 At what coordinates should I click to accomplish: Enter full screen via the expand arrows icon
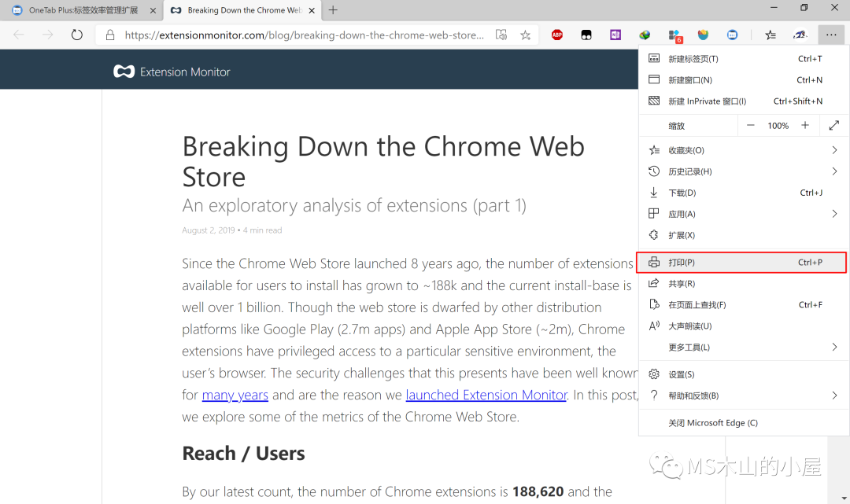click(834, 126)
